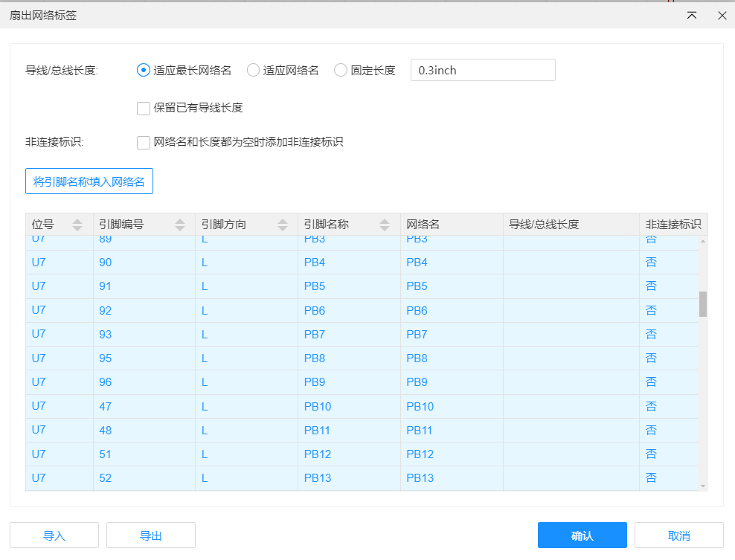Click pin number cell 48

[x=144, y=430]
